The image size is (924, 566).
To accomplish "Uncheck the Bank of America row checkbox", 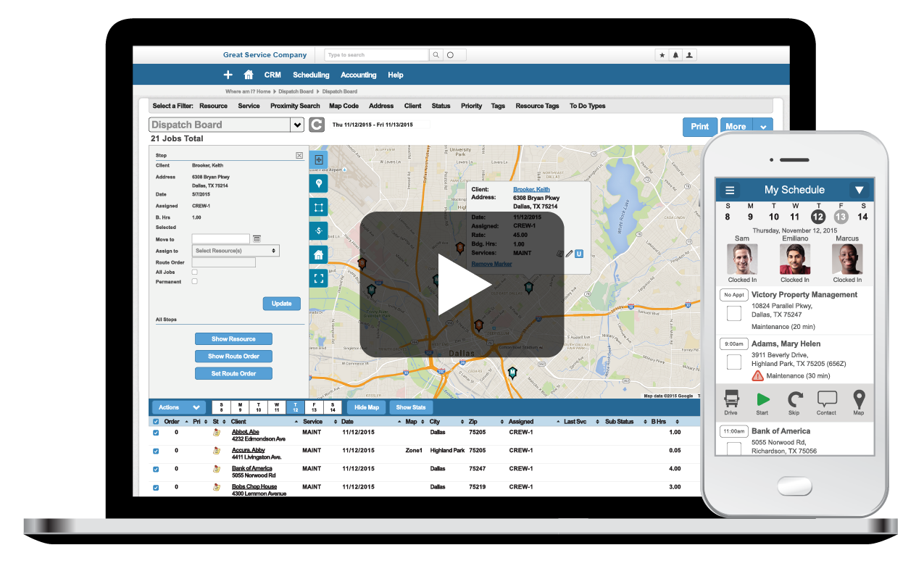I will (156, 469).
